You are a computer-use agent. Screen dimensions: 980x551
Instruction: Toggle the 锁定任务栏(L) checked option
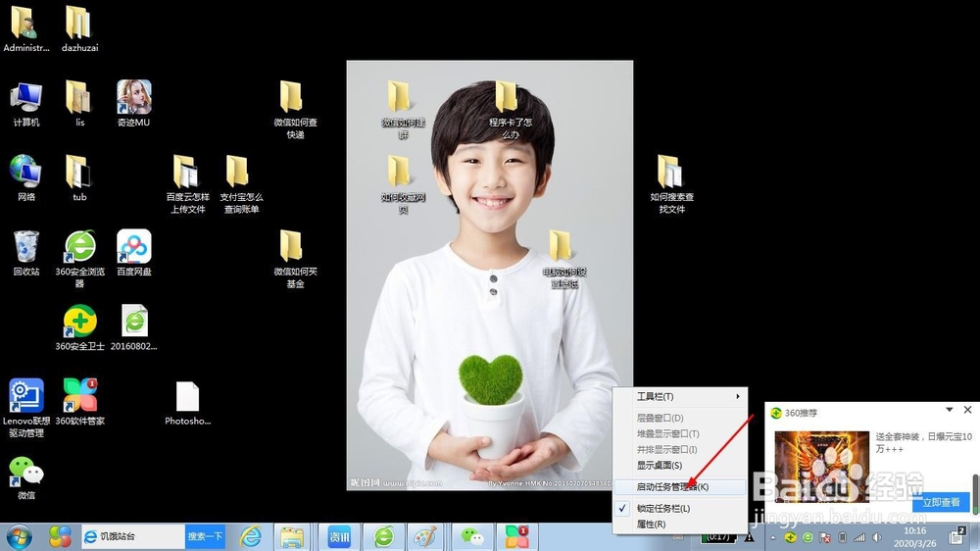coord(680,509)
